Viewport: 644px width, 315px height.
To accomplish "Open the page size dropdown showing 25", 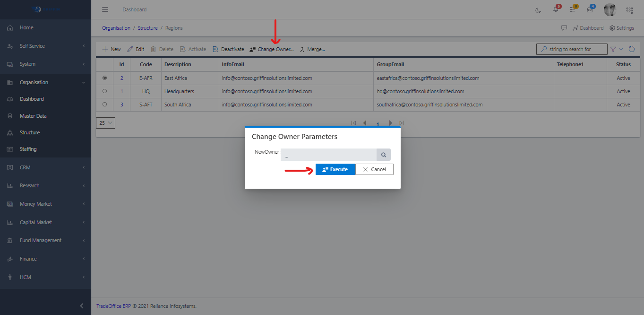I will (105, 123).
